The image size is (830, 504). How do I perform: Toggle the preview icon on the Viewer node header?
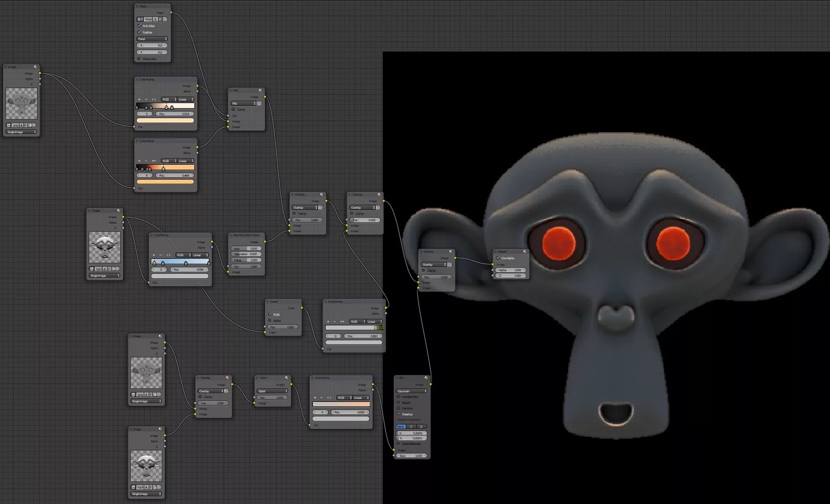(x=525, y=252)
